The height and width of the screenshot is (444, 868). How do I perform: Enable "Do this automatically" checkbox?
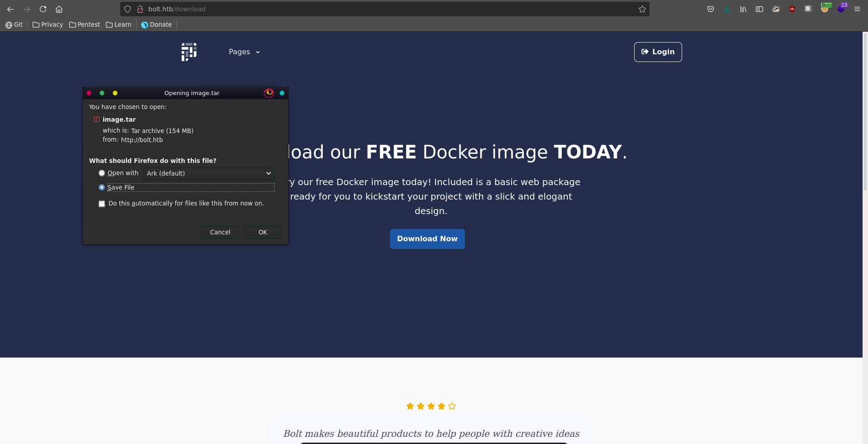tap(102, 204)
